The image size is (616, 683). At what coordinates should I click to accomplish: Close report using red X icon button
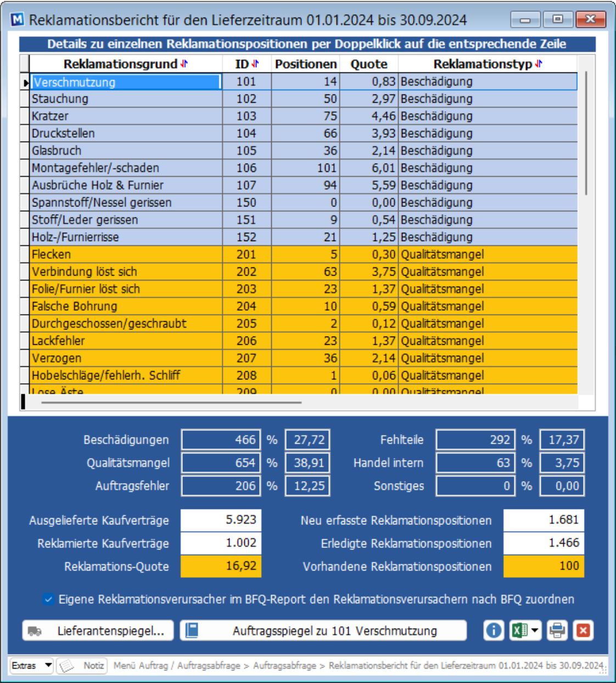(583, 630)
